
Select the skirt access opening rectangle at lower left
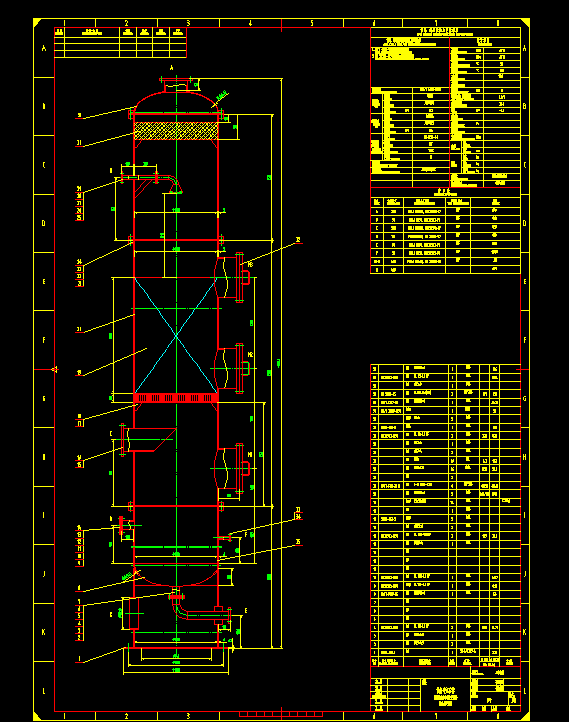pyautogui.click(x=134, y=613)
